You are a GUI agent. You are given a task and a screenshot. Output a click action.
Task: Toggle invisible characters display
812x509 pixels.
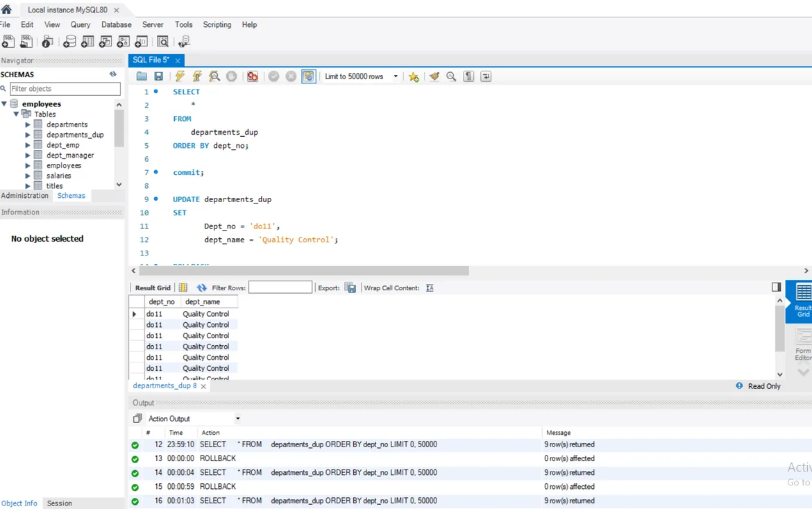click(469, 76)
